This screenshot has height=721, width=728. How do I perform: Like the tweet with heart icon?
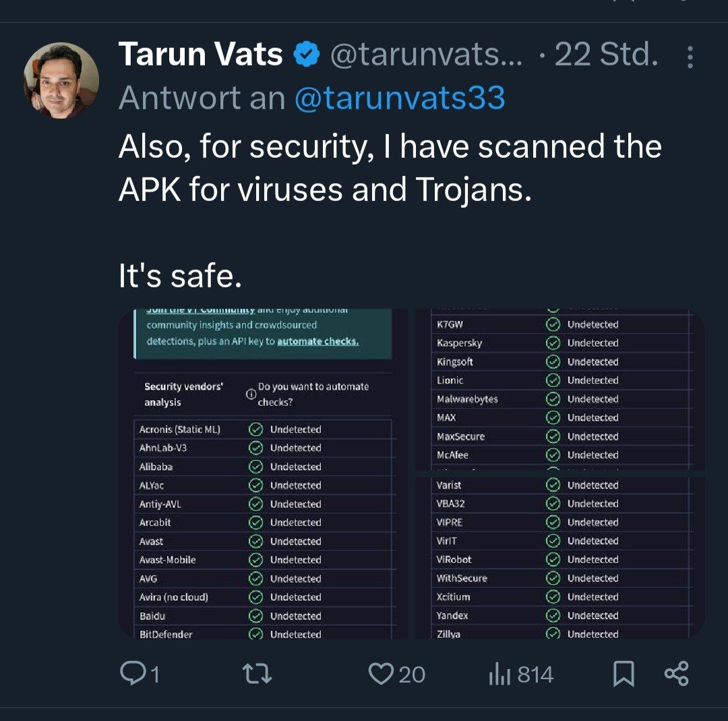(x=382, y=674)
